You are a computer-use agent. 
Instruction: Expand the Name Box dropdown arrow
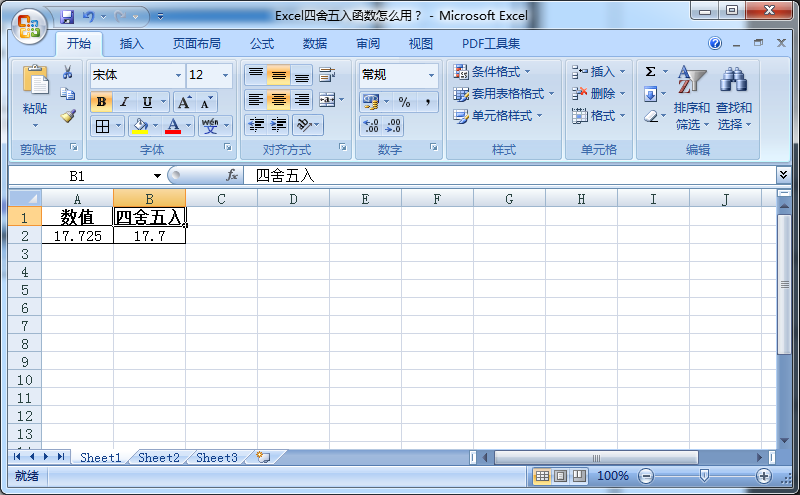coord(157,176)
